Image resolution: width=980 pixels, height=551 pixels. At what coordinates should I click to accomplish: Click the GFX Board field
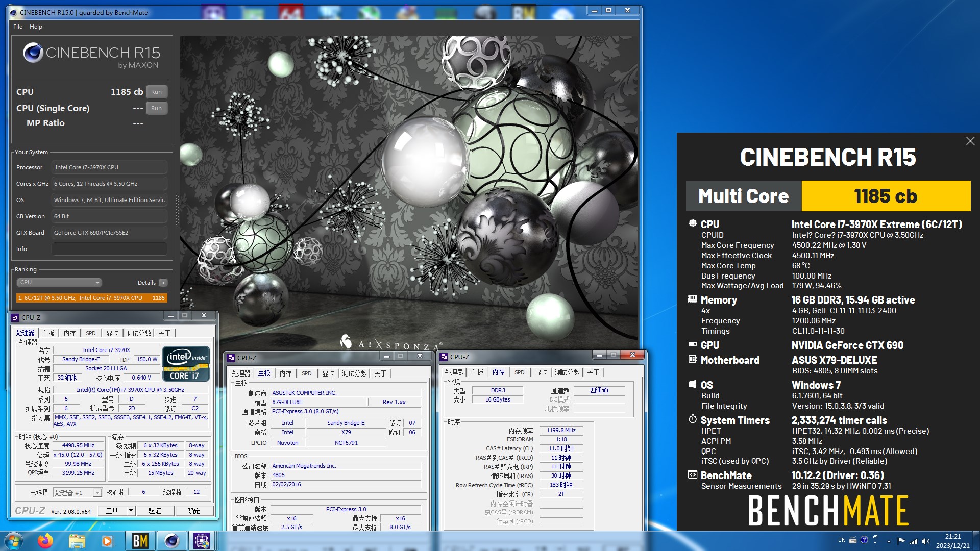click(x=109, y=233)
